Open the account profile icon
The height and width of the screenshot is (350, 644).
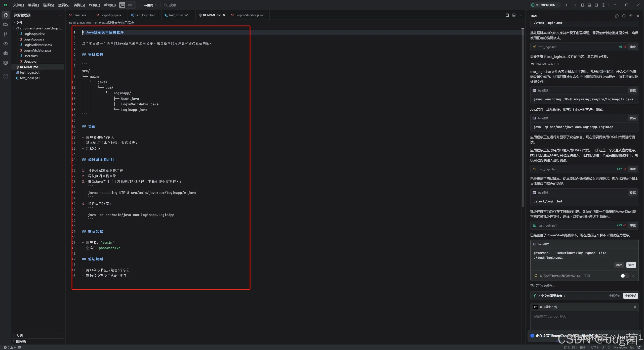(x=603, y=5)
